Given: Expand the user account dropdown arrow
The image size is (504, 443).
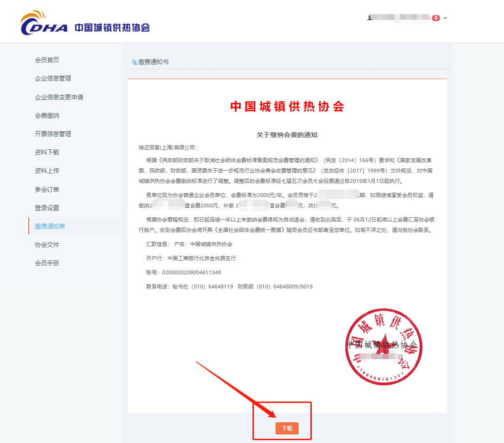Looking at the screenshot, I should [x=445, y=18].
